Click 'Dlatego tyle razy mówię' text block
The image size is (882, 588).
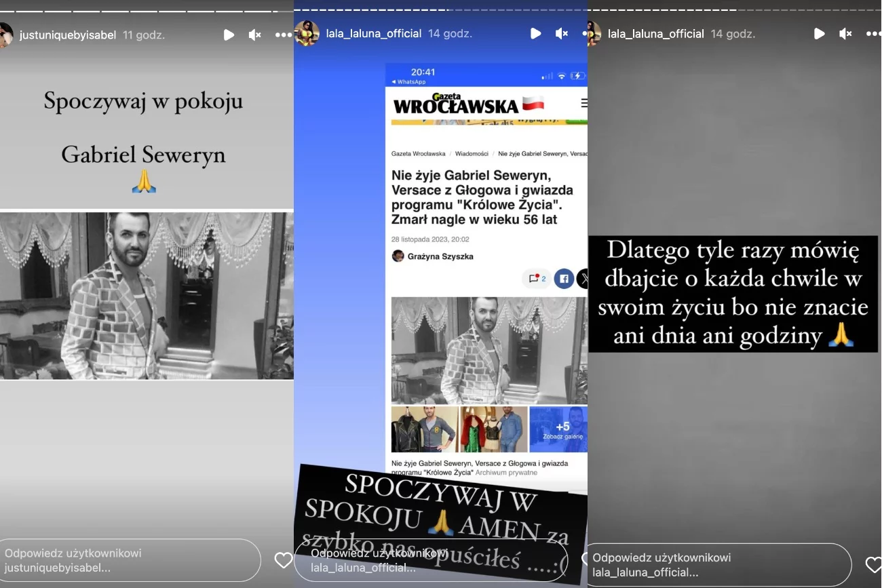733,294
